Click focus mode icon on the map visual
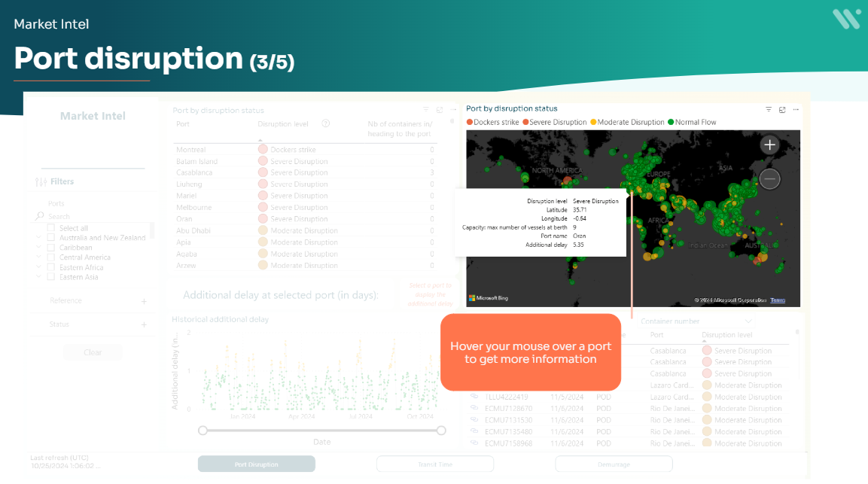Viewport: 868px width, 484px height. [x=782, y=109]
